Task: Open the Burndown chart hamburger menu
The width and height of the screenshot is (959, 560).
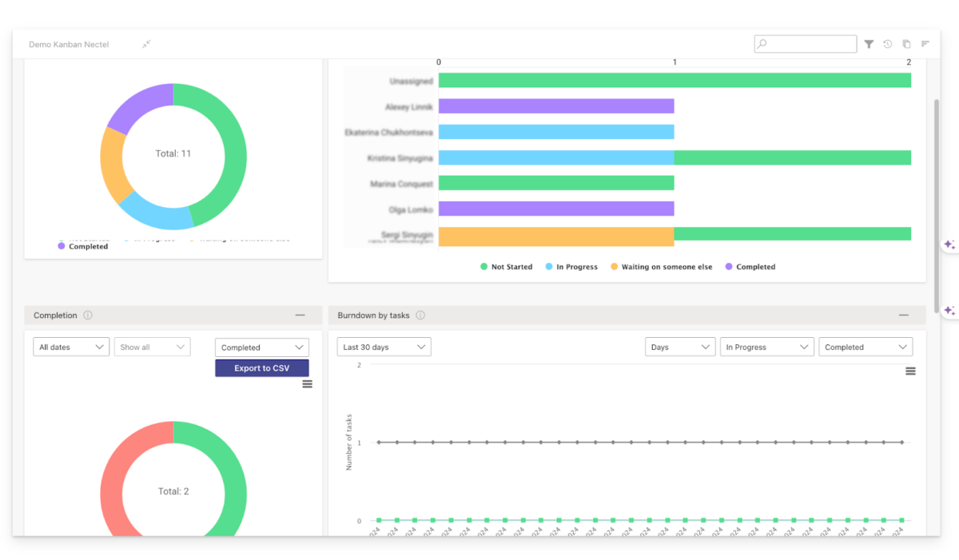Action: tap(910, 371)
